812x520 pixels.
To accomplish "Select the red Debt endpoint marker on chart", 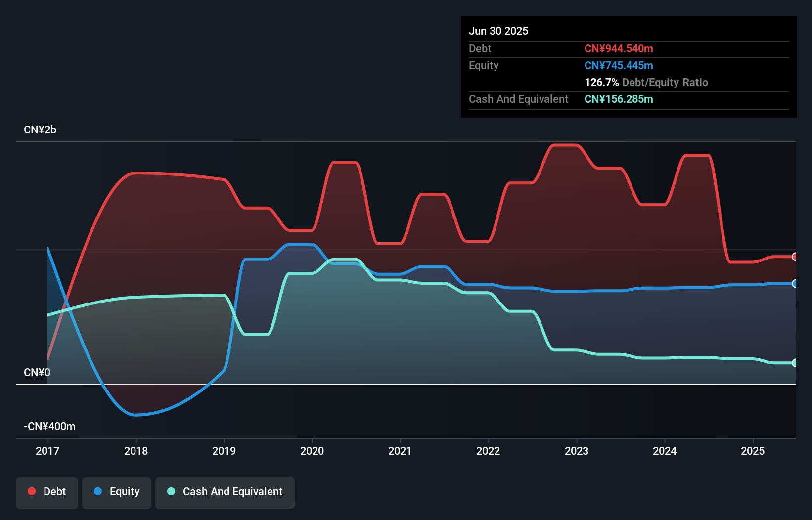I will pos(795,257).
